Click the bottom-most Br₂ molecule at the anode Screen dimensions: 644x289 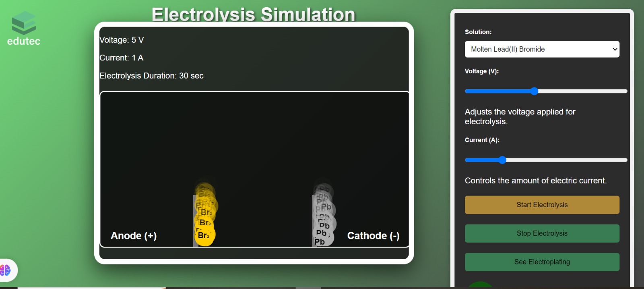[x=205, y=236]
